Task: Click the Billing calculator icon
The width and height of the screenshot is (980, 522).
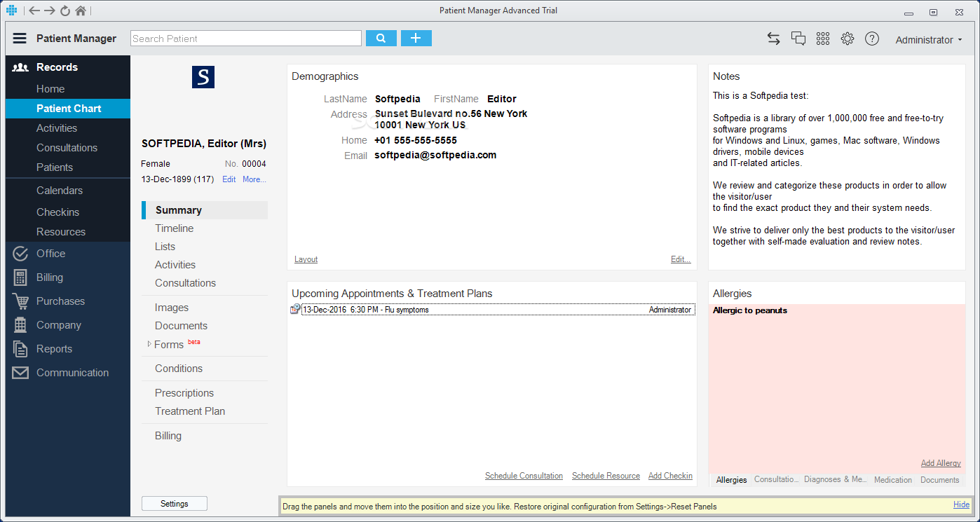Action: coord(20,277)
